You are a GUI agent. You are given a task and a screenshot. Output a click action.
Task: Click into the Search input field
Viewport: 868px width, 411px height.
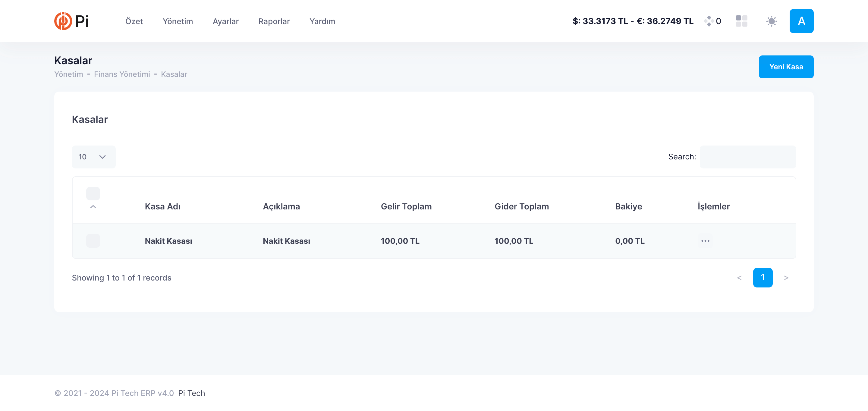click(747, 157)
